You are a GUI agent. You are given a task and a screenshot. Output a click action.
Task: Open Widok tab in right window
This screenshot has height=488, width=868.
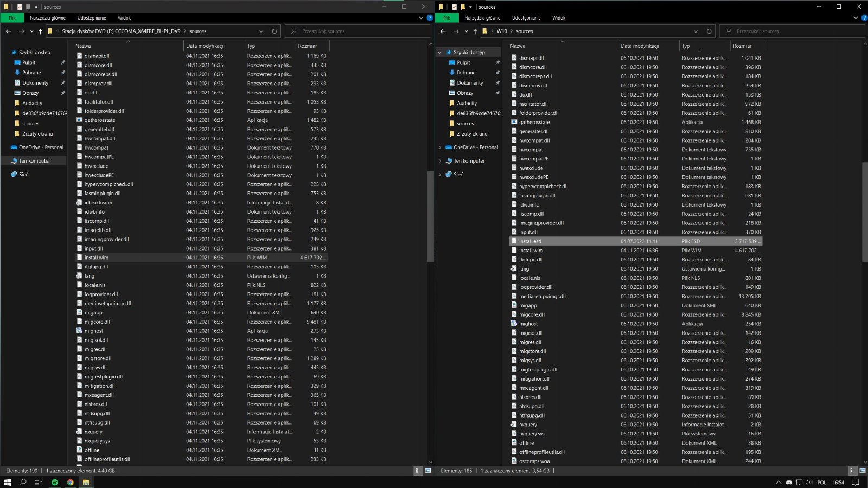point(559,18)
